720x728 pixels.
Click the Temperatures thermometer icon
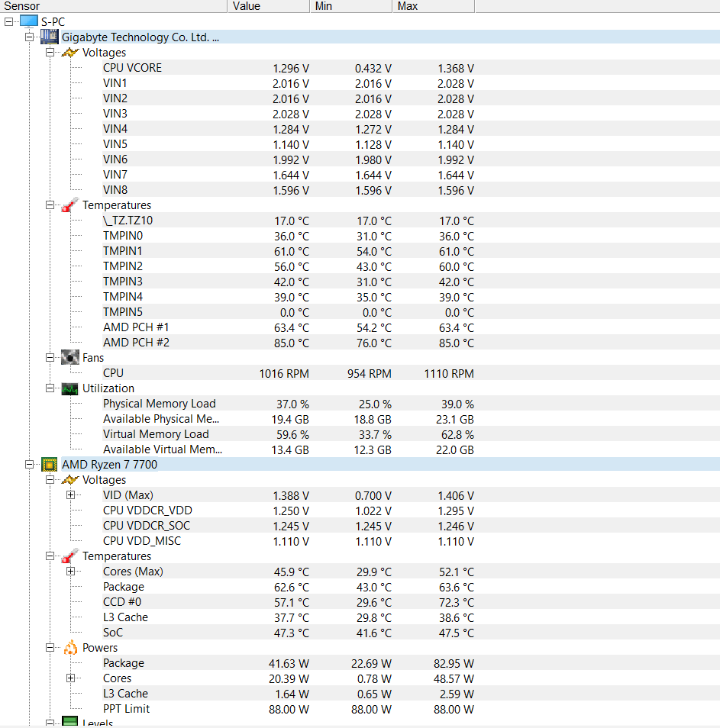click(x=70, y=205)
